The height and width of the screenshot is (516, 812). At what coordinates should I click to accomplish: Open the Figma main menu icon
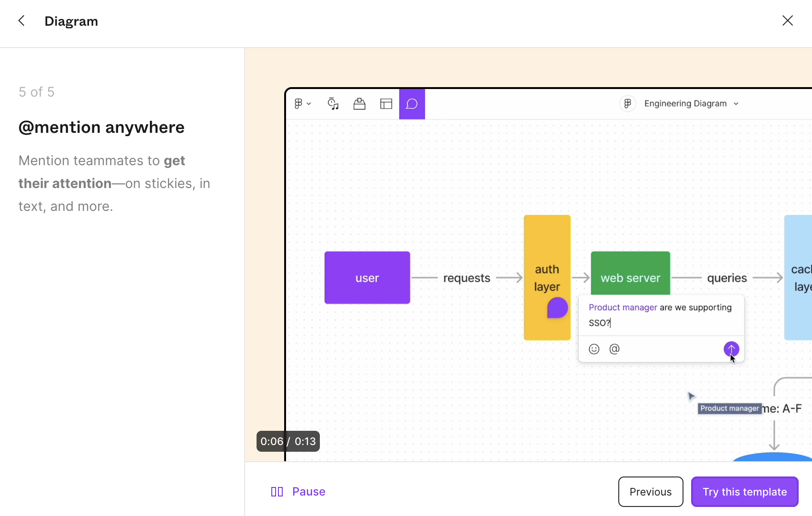click(302, 104)
